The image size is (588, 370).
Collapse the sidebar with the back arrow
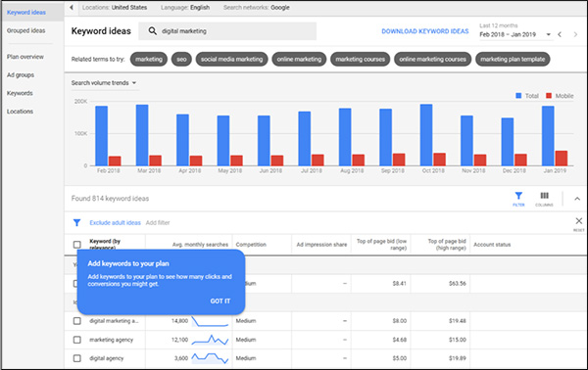72,8
